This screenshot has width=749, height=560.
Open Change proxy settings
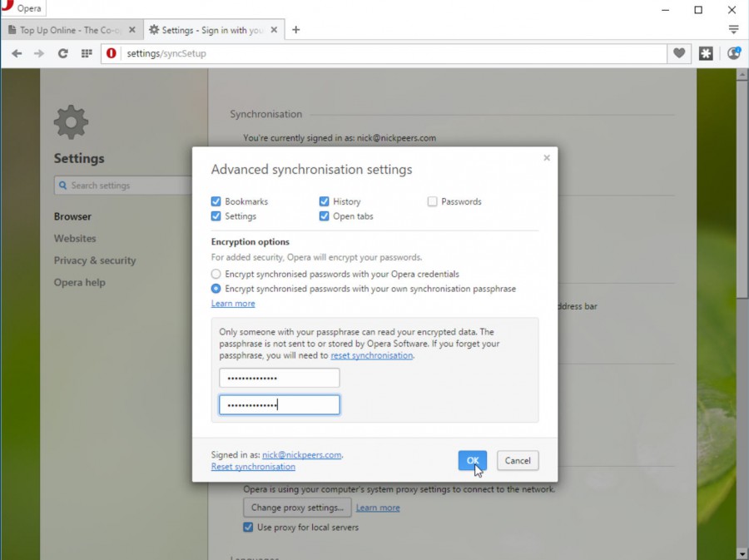pyautogui.click(x=296, y=508)
